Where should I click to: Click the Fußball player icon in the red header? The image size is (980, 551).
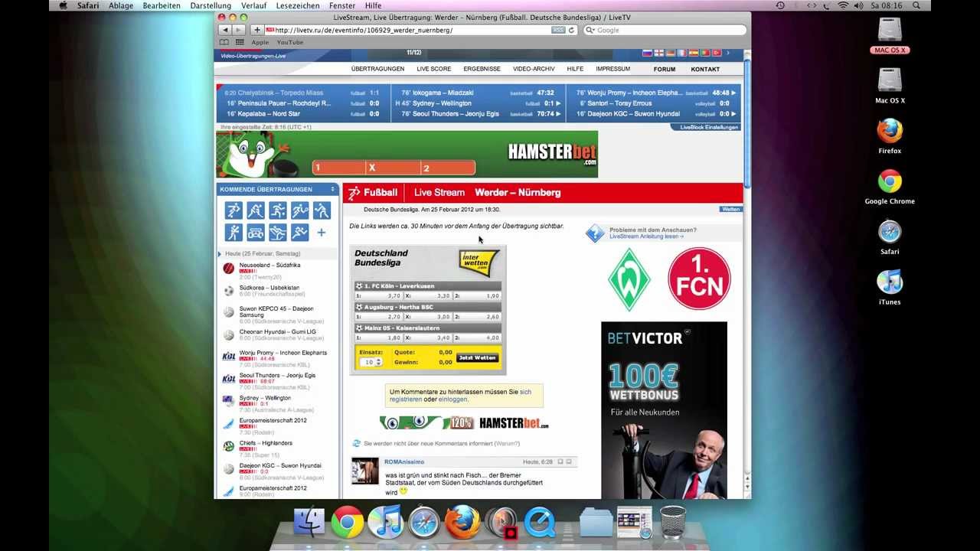[x=354, y=192]
